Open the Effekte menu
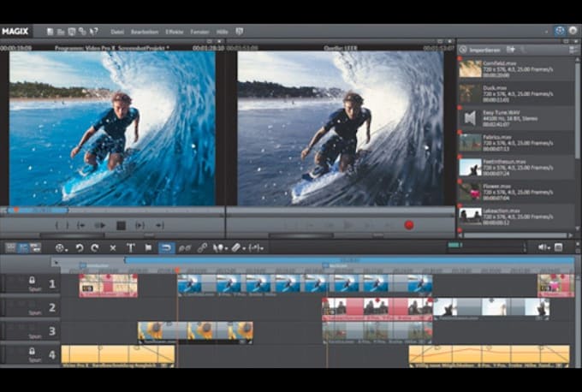 click(175, 32)
